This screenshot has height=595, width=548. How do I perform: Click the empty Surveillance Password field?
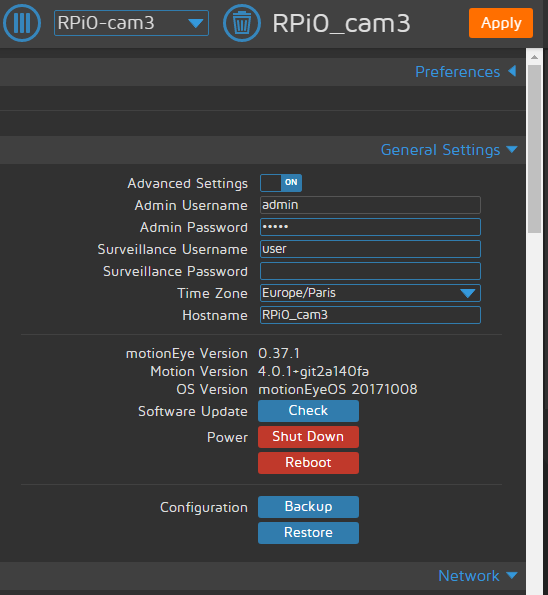coord(370,271)
